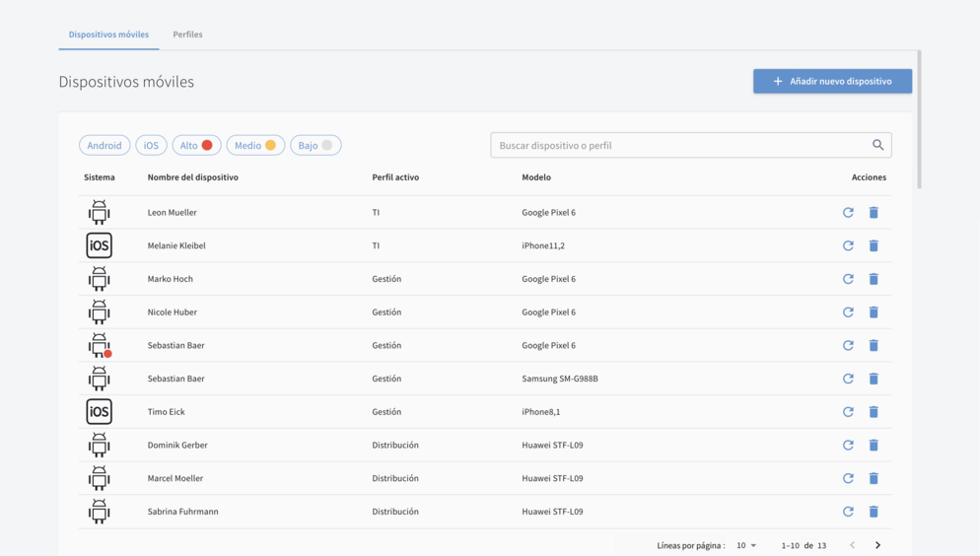Viewport: 980px width, 556px height.
Task: Delete Melanie Kleibel's device
Action: coord(874,245)
